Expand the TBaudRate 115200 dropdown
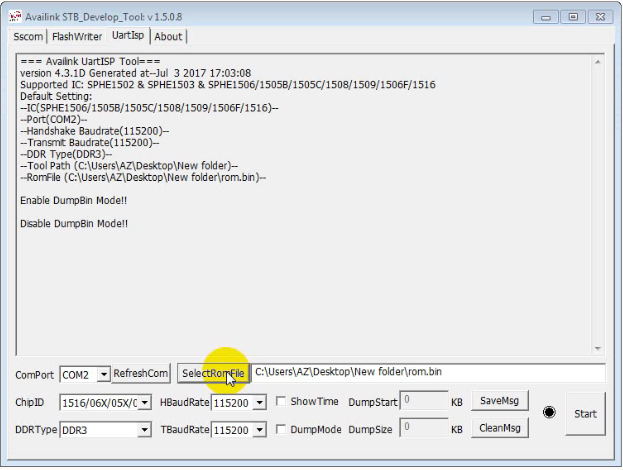The image size is (623, 470). (x=259, y=429)
